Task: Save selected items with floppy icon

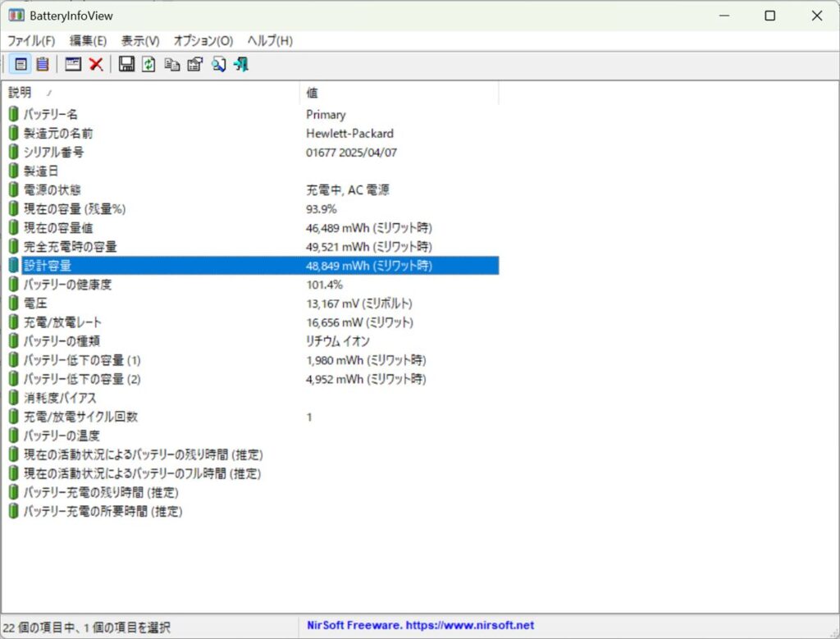Action: (x=126, y=64)
